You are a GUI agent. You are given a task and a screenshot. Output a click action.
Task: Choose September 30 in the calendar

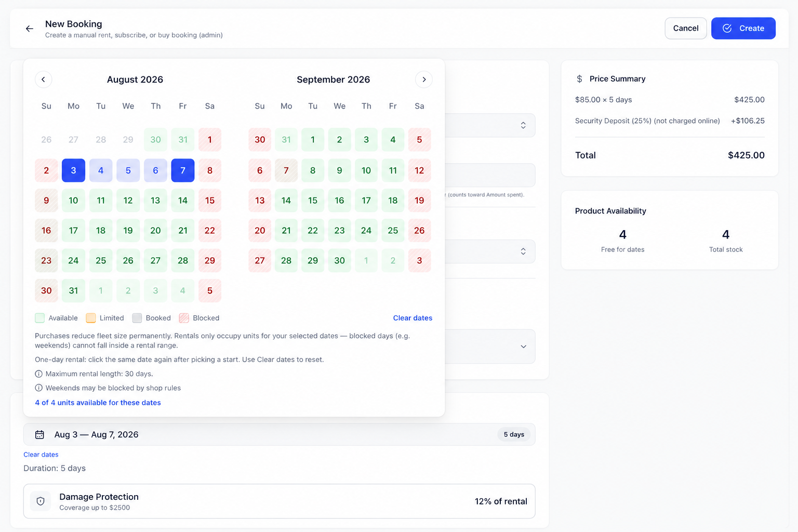pyautogui.click(x=339, y=261)
